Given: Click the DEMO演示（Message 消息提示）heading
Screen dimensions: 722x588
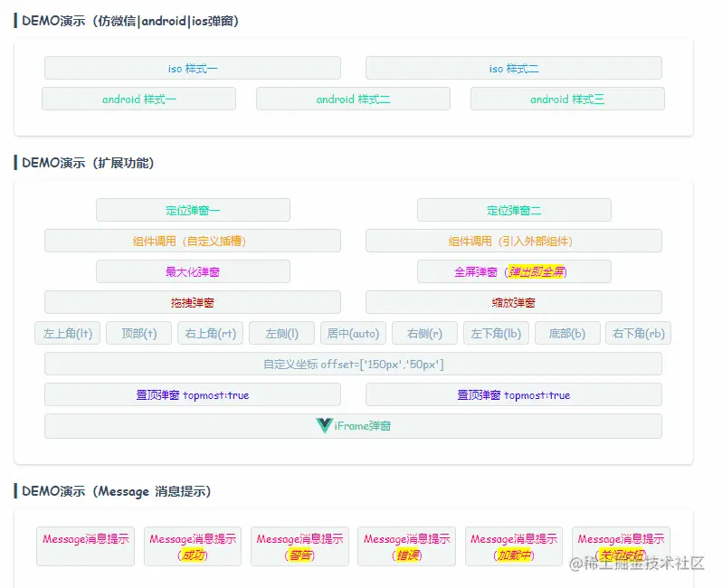Looking at the screenshot, I should point(116,491).
